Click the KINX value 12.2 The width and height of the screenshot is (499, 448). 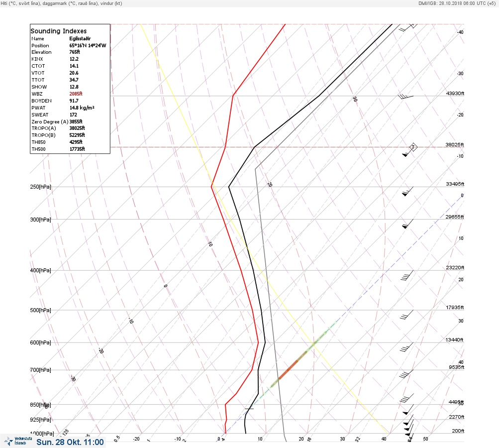point(74,59)
